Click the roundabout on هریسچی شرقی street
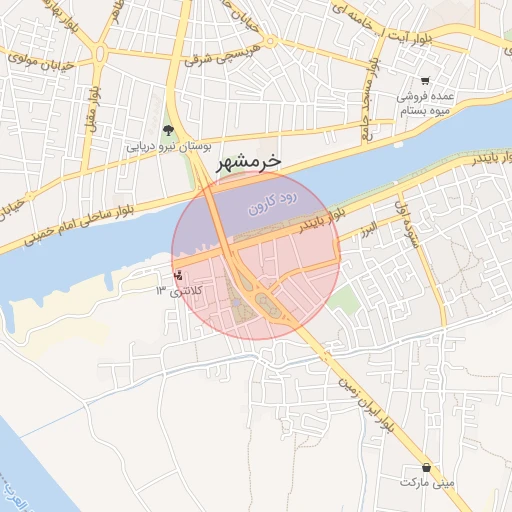The width and height of the screenshot is (512, 512). tap(270, 42)
